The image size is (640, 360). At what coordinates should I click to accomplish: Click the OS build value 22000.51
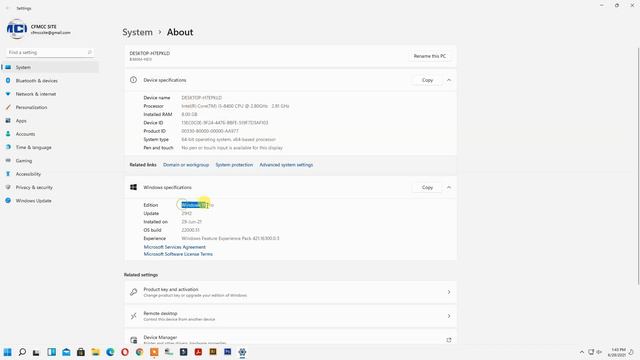click(191, 230)
